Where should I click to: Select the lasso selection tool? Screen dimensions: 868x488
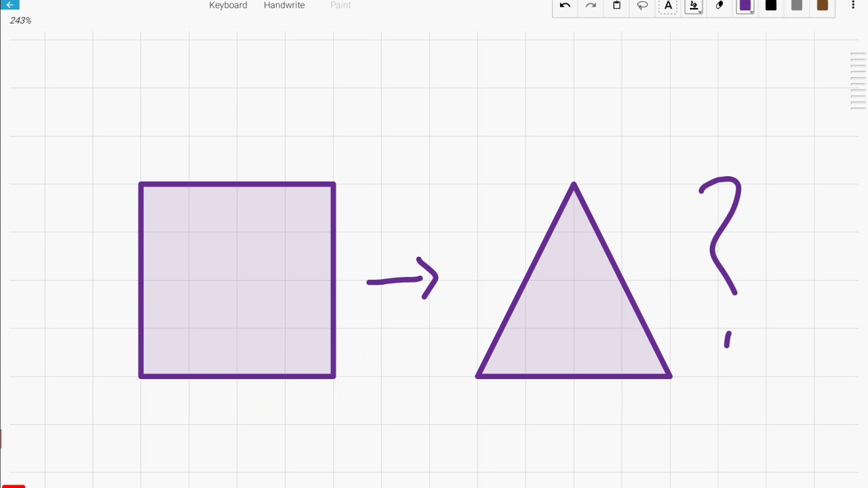click(642, 5)
